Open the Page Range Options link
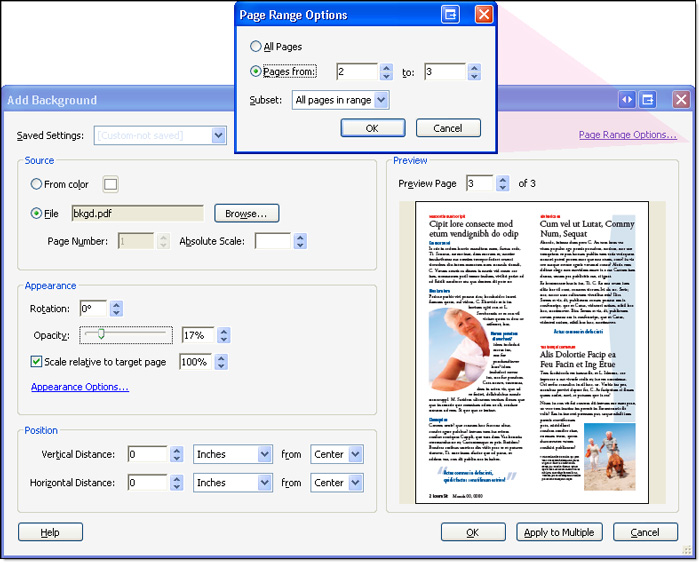 click(x=627, y=135)
